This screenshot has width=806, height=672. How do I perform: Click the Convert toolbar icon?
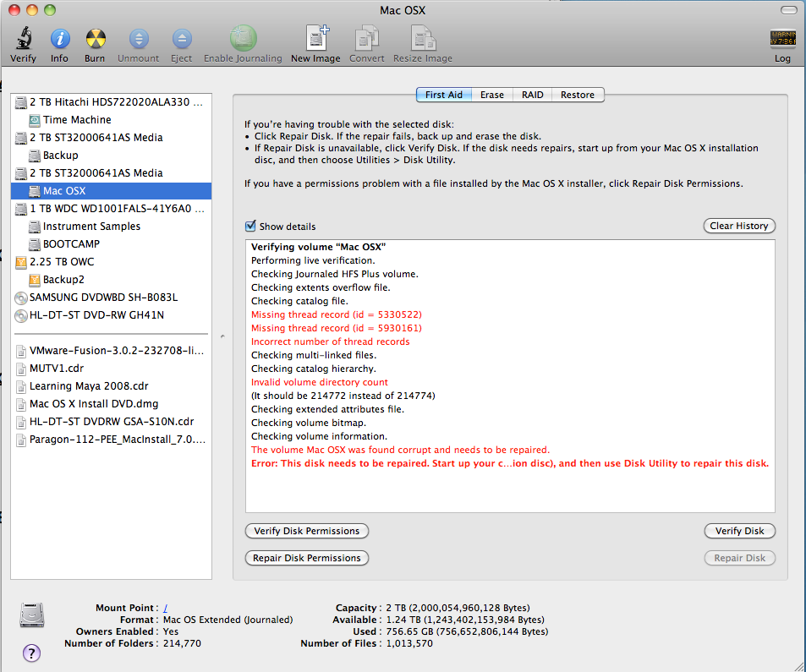click(366, 38)
